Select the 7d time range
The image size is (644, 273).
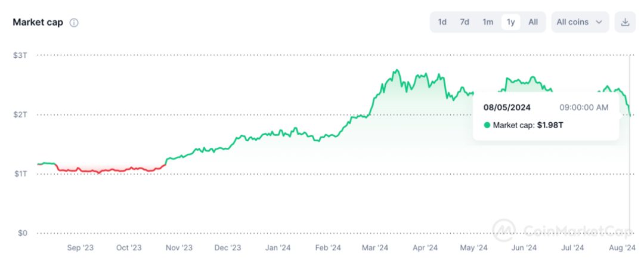coord(465,22)
